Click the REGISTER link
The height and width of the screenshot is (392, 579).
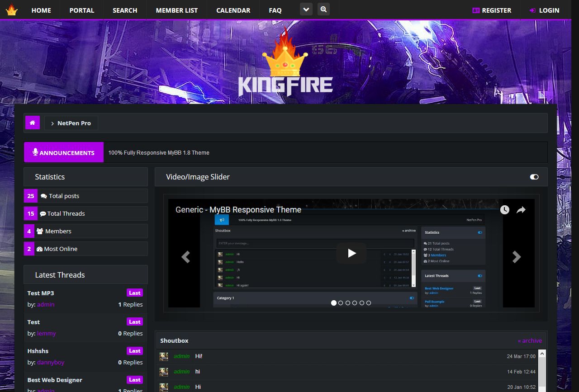pos(492,10)
